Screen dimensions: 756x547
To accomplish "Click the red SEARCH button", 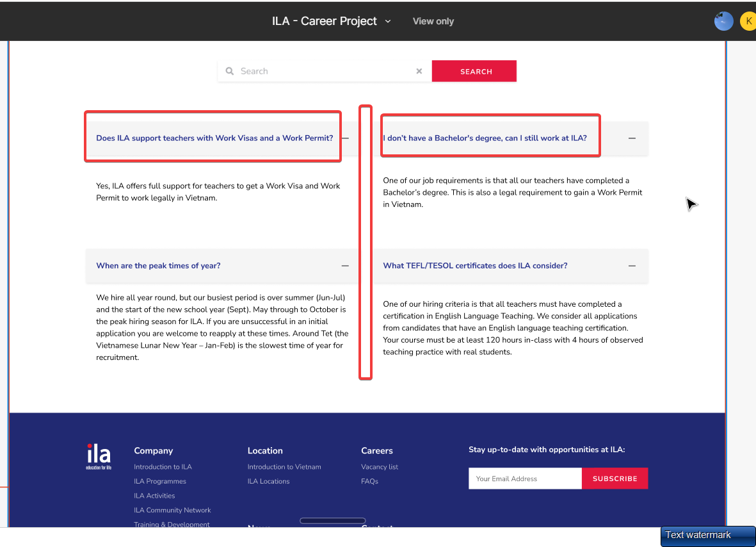I will pos(474,71).
